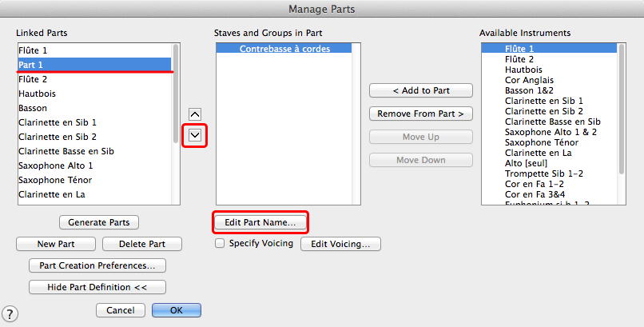Click the move part up arrow icon

(195, 114)
